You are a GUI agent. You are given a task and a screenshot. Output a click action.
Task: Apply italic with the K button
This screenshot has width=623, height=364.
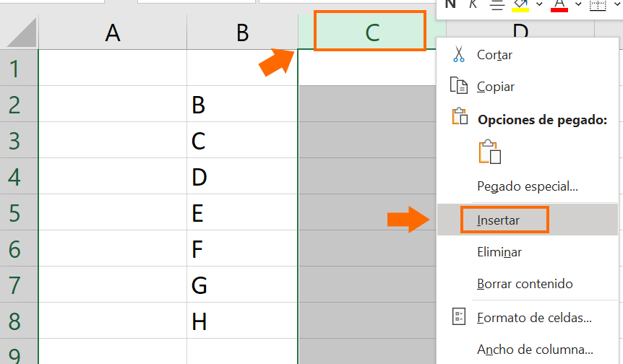pyautogui.click(x=473, y=5)
